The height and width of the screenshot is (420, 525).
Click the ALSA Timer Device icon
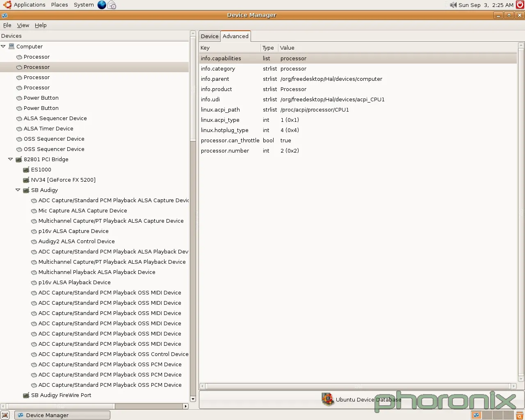19,129
